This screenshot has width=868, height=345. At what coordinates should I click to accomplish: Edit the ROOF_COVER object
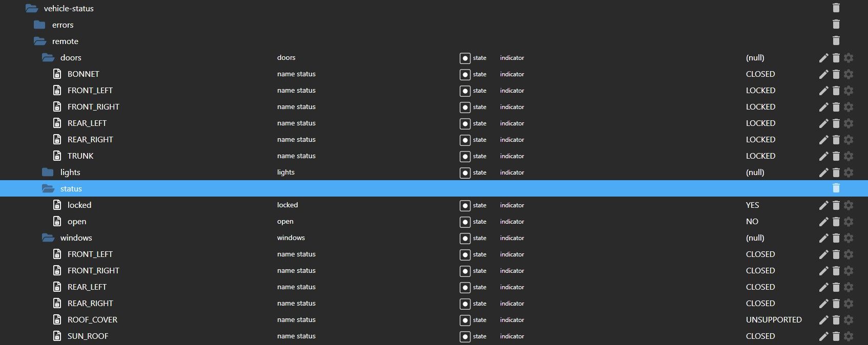[823, 320]
